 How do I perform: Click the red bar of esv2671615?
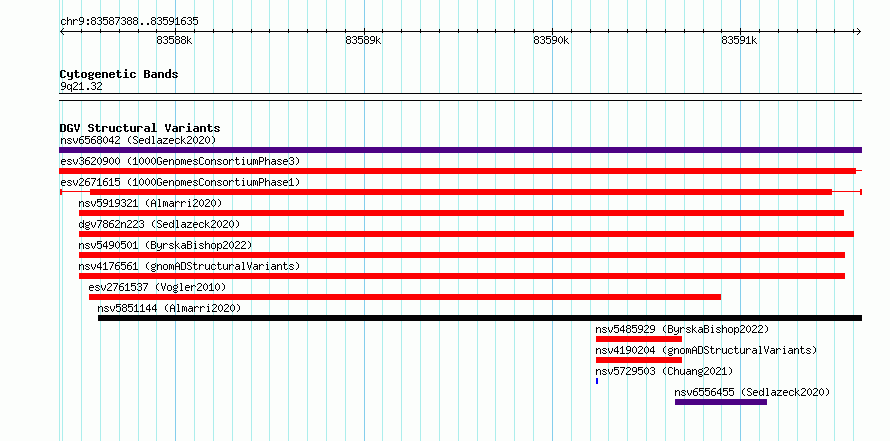[461, 192]
